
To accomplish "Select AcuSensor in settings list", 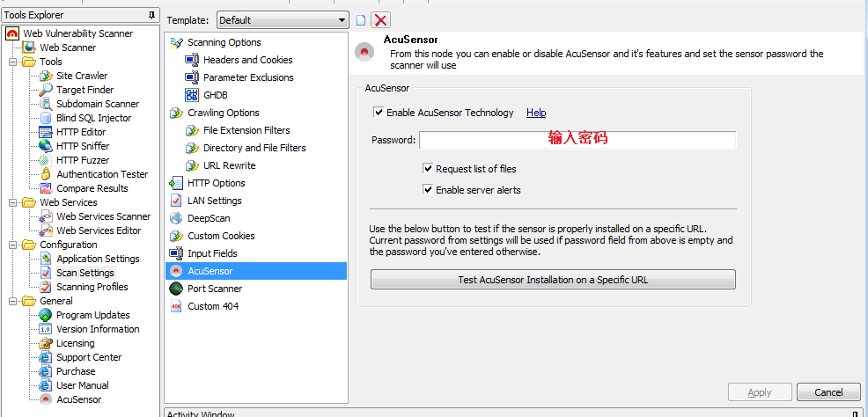I will pos(256,271).
